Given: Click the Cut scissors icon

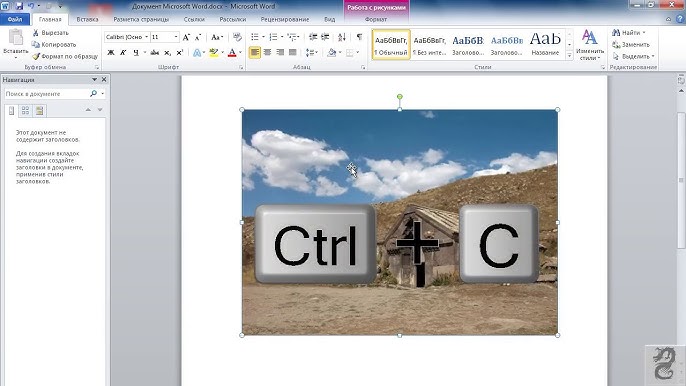Looking at the screenshot, I should (36, 33).
